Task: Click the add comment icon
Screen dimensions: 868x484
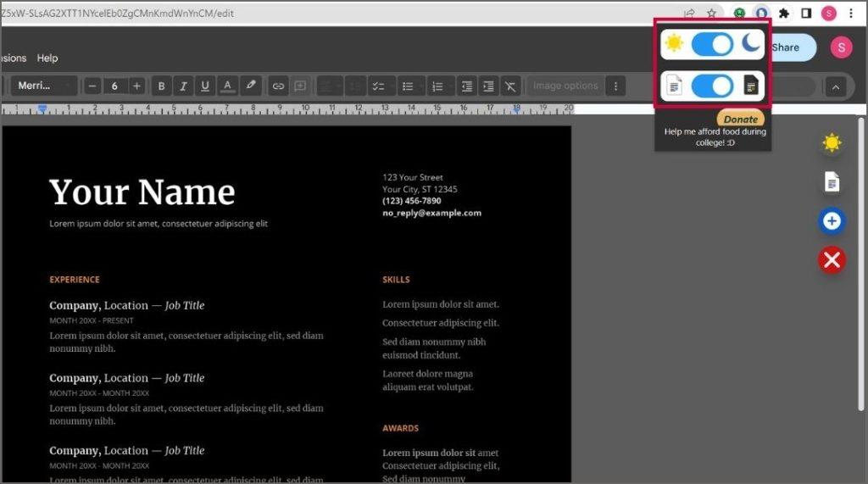Action: pyautogui.click(x=300, y=86)
